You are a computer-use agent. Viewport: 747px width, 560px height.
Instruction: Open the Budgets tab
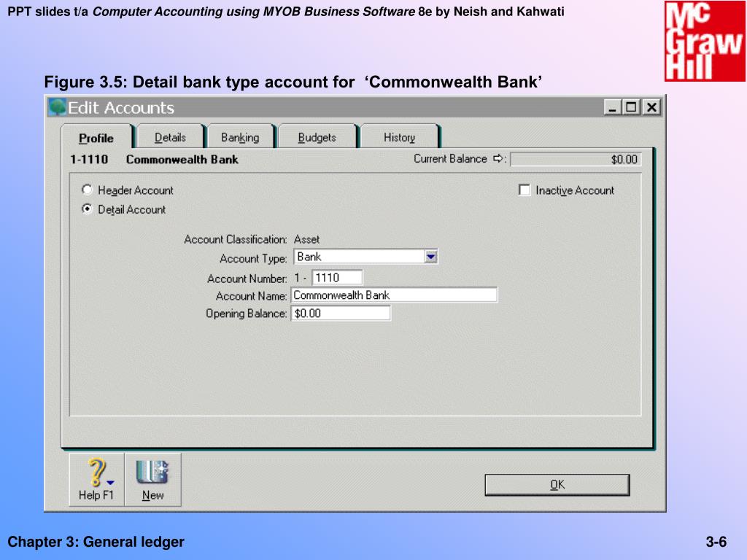pos(317,138)
